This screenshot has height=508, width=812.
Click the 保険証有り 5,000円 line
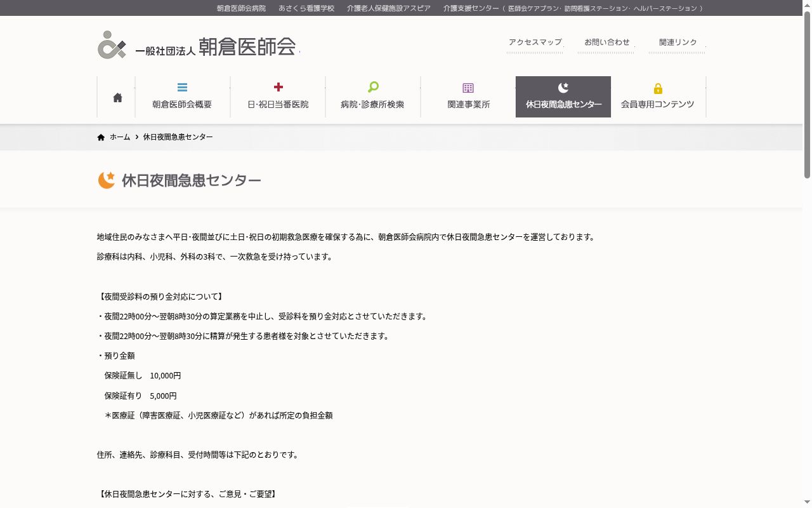click(x=141, y=396)
